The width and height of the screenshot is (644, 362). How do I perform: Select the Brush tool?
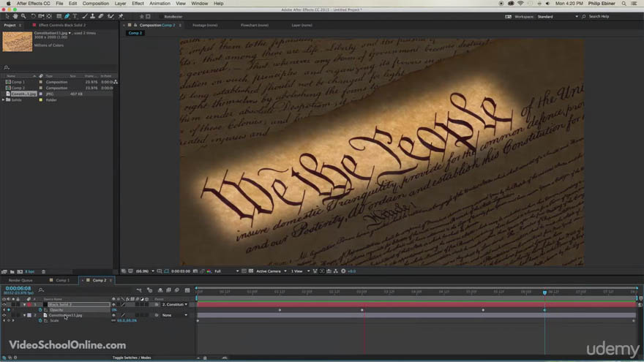[85, 16]
